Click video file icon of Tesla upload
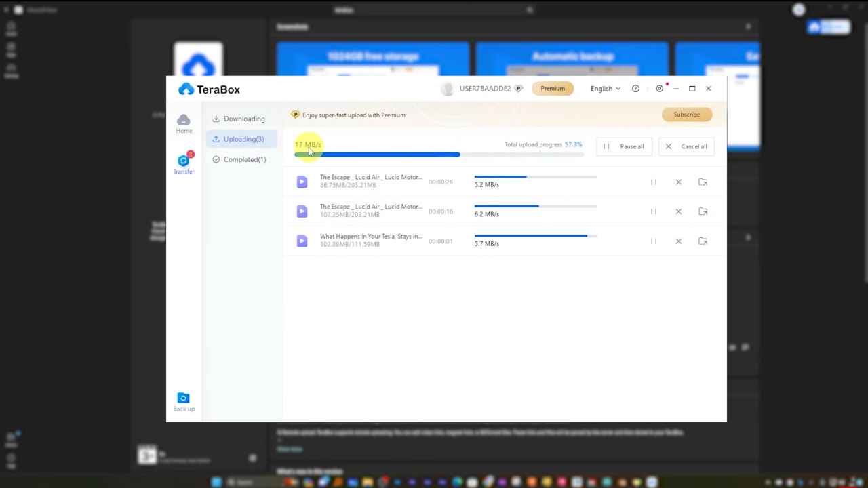The image size is (868, 488). click(302, 241)
